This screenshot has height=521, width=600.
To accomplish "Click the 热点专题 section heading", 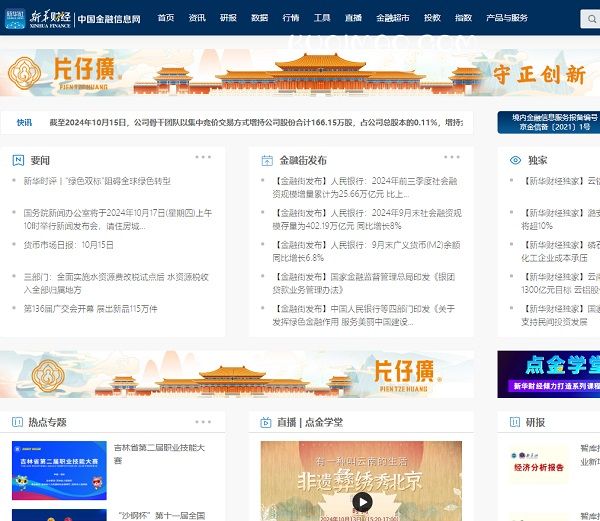I will pyautogui.click(x=47, y=422).
